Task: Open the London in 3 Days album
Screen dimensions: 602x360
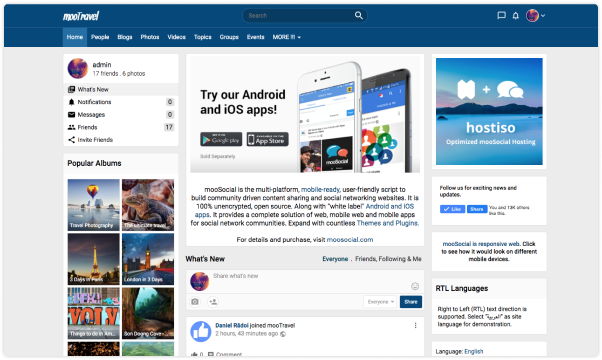Action: click(x=148, y=259)
